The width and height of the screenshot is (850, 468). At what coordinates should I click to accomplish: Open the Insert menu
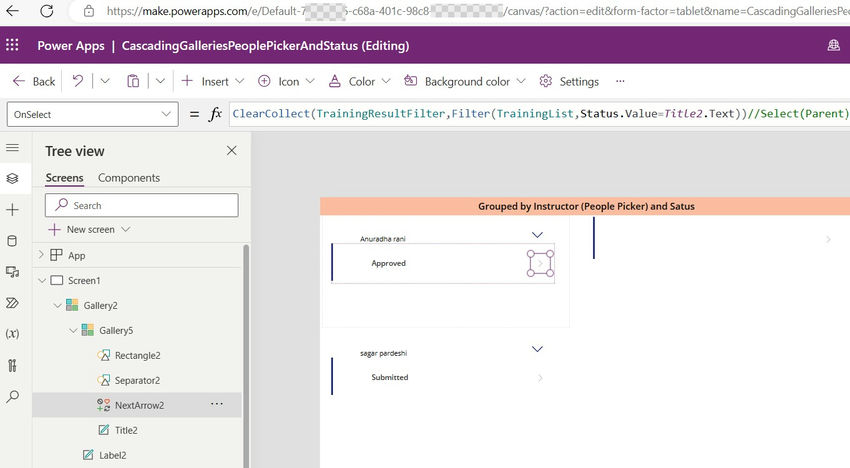tap(212, 81)
